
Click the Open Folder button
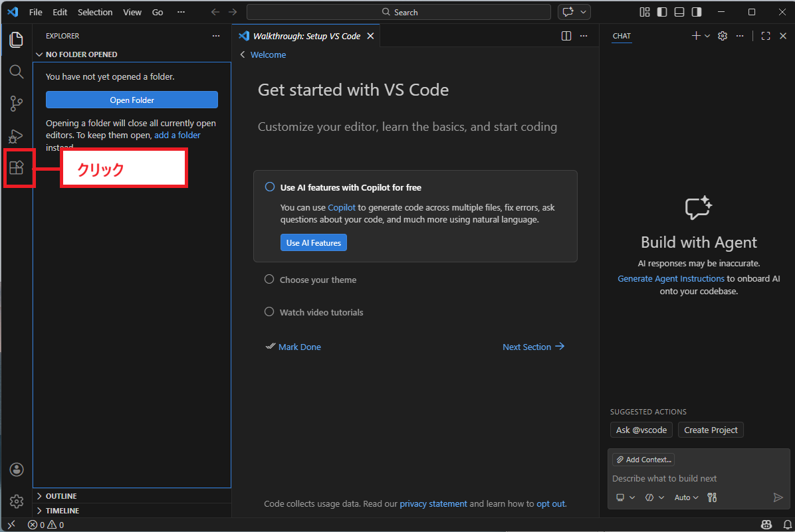pyautogui.click(x=132, y=100)
